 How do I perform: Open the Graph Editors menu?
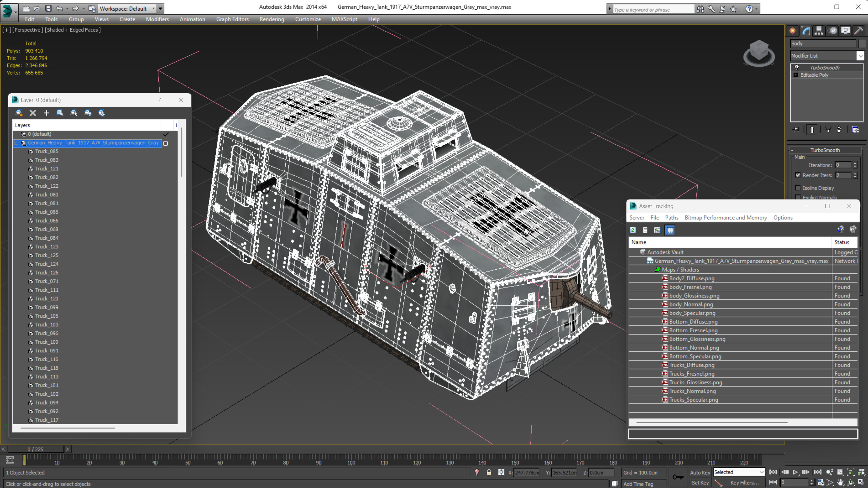click(232, 19)
